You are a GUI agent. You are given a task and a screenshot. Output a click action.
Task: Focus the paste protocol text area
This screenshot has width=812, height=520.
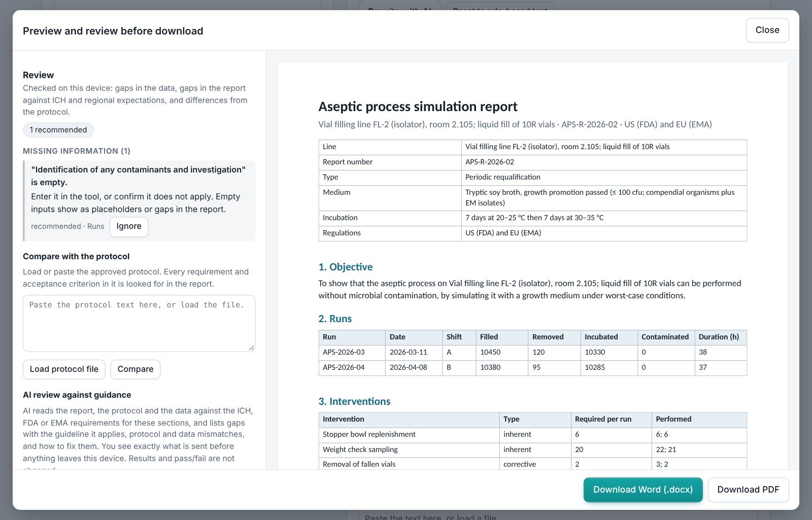click(139, 323)
